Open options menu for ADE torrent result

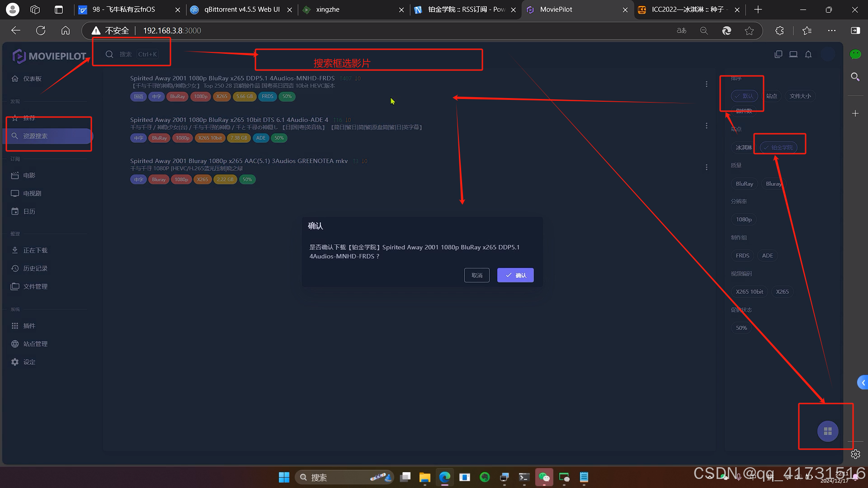[x=707, y=126]
